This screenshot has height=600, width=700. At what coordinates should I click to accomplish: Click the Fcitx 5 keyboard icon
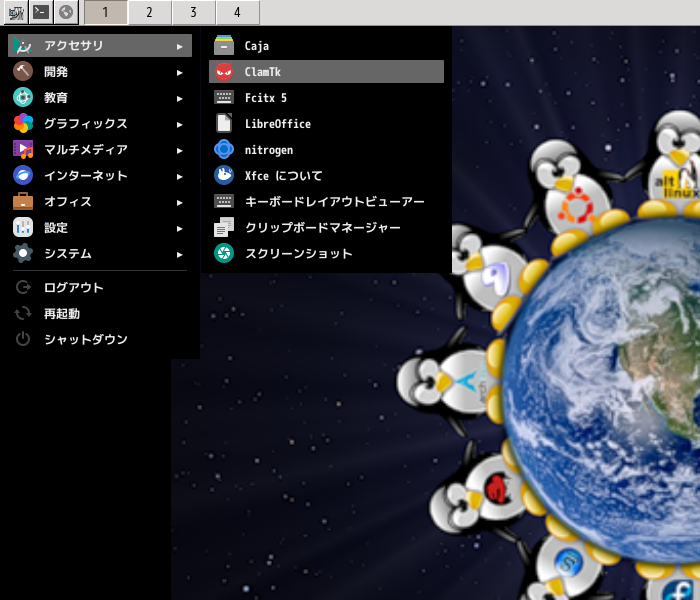click(224, 97)
